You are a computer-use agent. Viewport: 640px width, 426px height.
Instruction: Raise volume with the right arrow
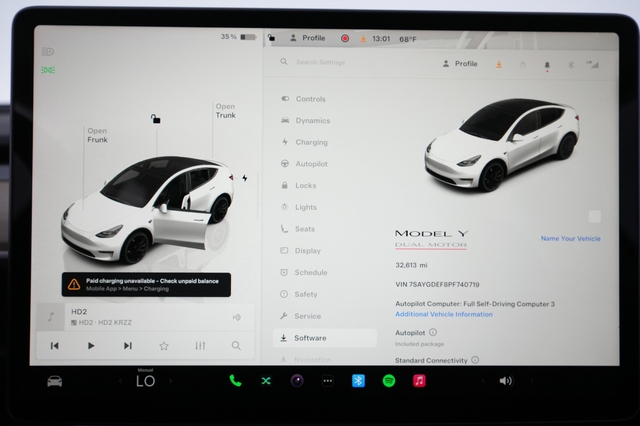tap(532, 381)
